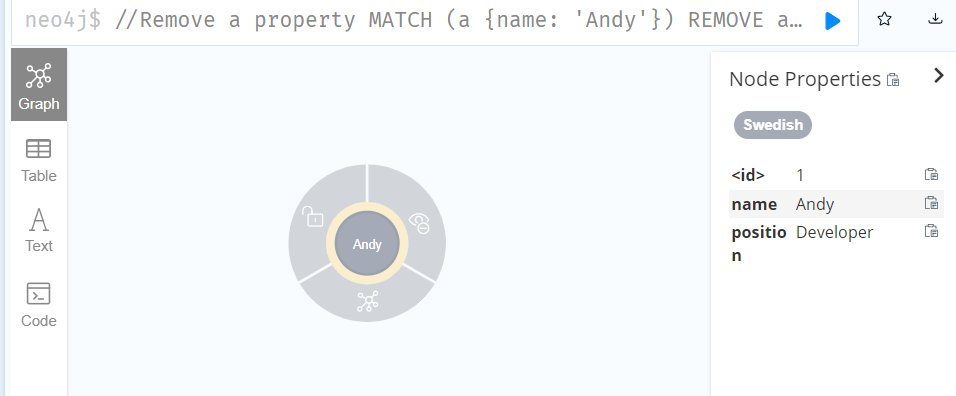Screen dimensions: 956x396
Task: Expand Andy's child relationships from the ring
Action: pos(368,302)
